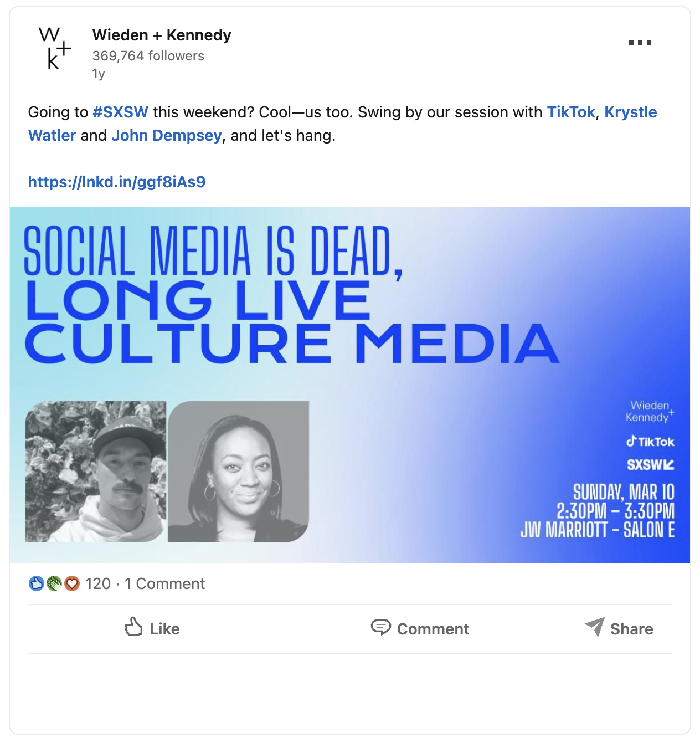Click the Wieden + Kennedy logo avatar
Image resolution: width=700 pixels, height=748 pixels.
(x=55, y=48)
